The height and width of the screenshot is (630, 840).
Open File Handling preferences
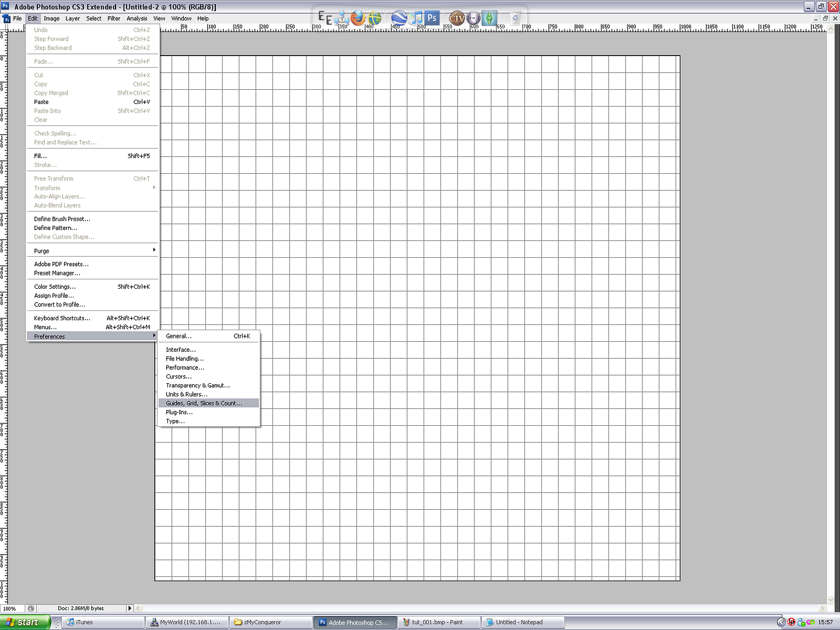(x=209, y=359)
